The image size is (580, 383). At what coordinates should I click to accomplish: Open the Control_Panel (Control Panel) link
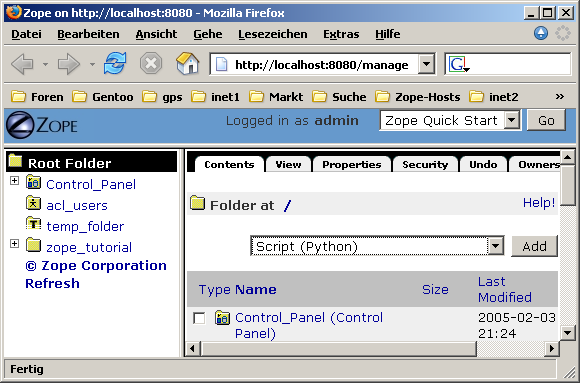coord(309,325)
